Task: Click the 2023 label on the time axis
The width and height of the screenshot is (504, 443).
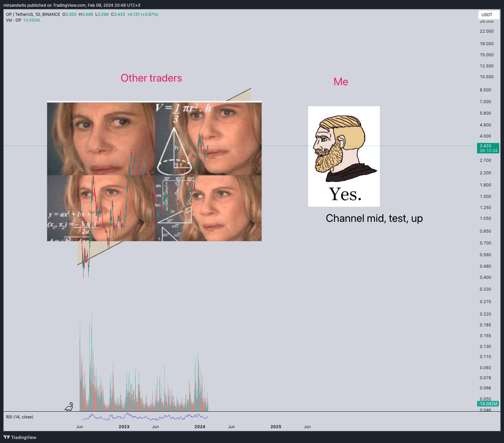Action: coord(124,427)
